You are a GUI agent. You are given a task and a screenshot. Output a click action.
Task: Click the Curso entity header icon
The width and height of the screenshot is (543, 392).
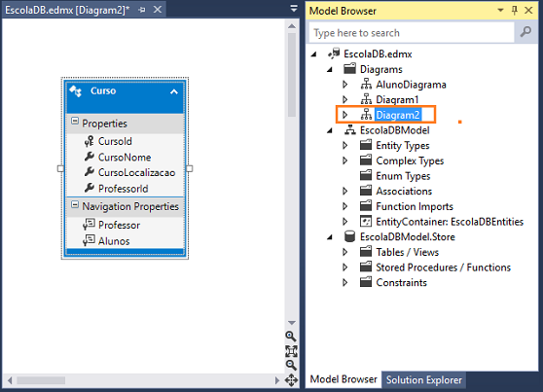pyautogui.click(x=76, y=91)
